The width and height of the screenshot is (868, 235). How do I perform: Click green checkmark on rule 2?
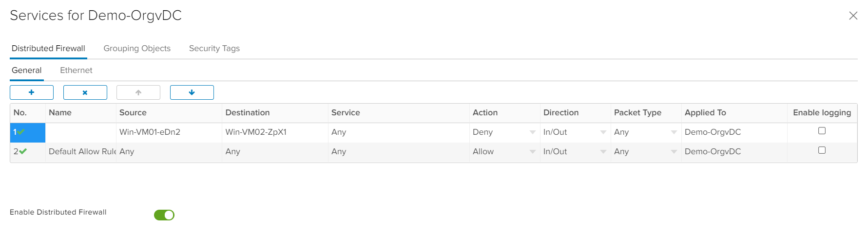tap(22, 151)
